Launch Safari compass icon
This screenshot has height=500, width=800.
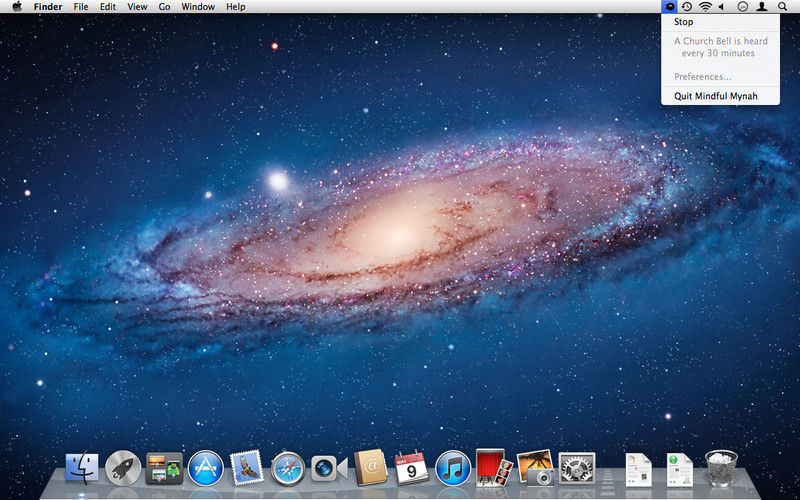(x=288, y=468)
